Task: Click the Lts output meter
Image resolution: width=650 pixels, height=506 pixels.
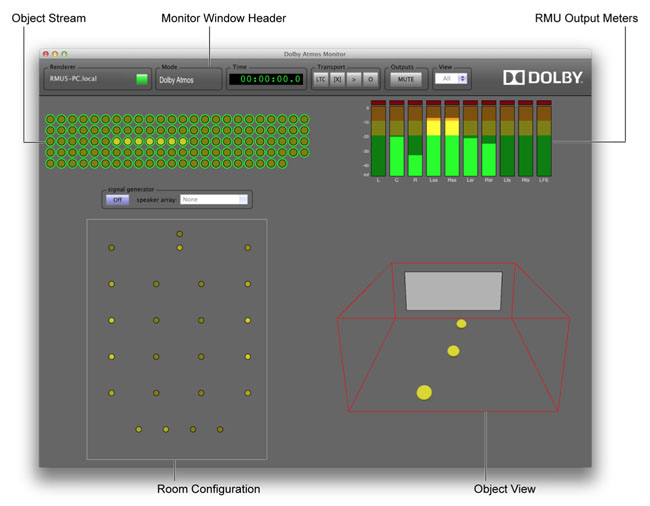Action: point(507,141)
